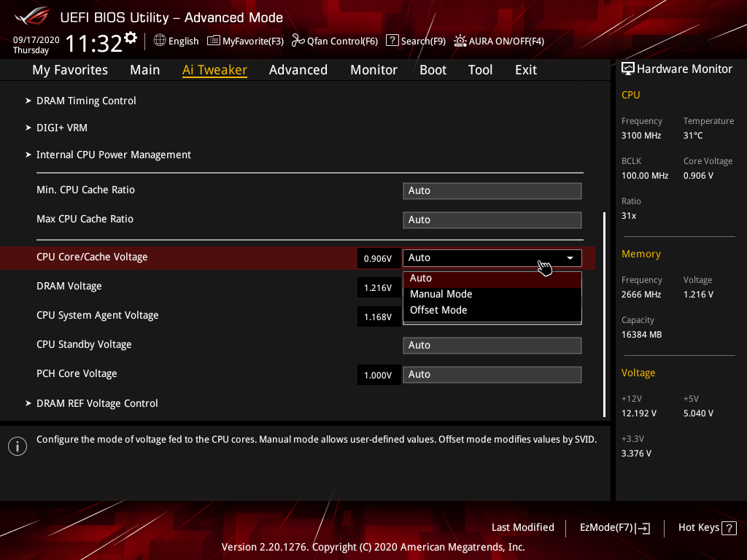This screenshot has width=747, height=560.
Task: Switch to Boot tab
Action: pyautogui.click(x=433, y=70)
